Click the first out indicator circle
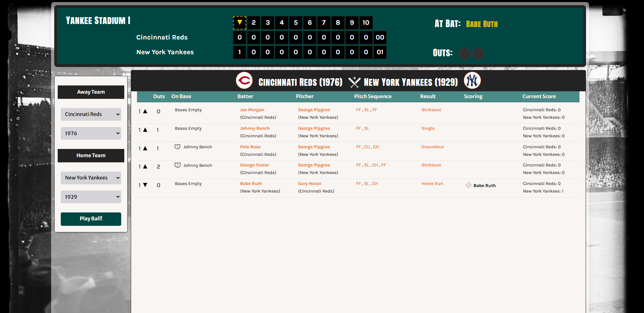Viewport: 644px width, 313px height. point(465,54)
